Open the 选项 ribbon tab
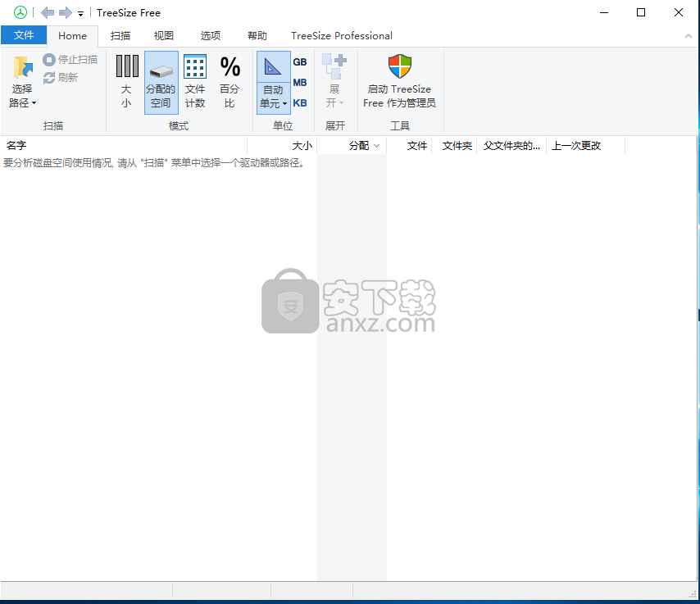The width and height of the screenshot is (700, 604). [x=211, y=36]
